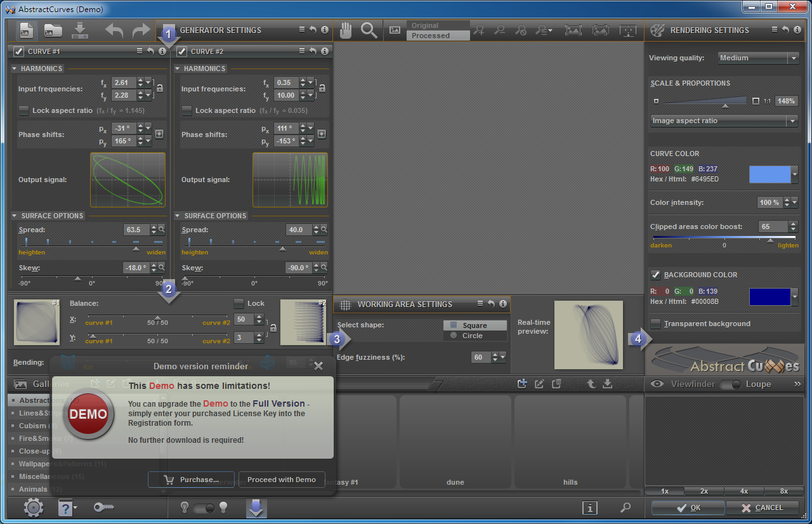The width and height of the screenshot is (812, 524).
Task: Close the Demo version reminder popup
Action: pos(318,365)
